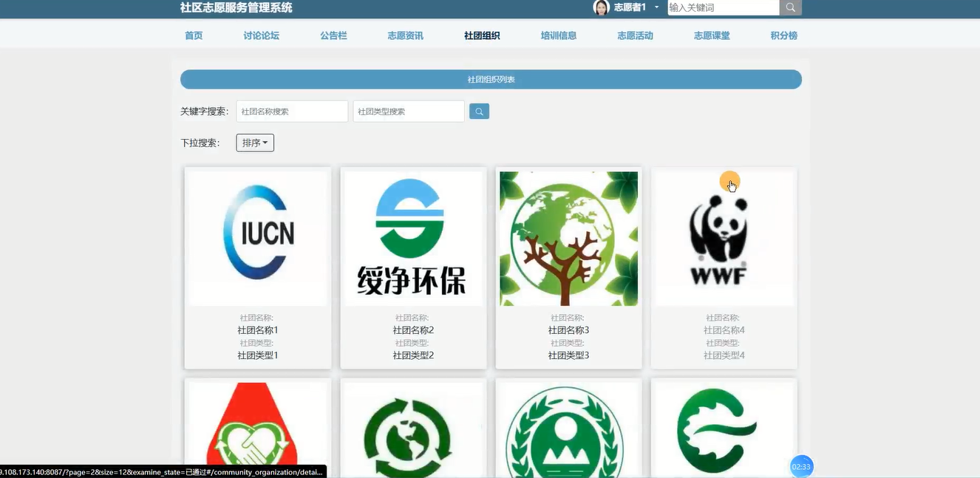Click the red heart handshake logo

[x=258, y=429]
